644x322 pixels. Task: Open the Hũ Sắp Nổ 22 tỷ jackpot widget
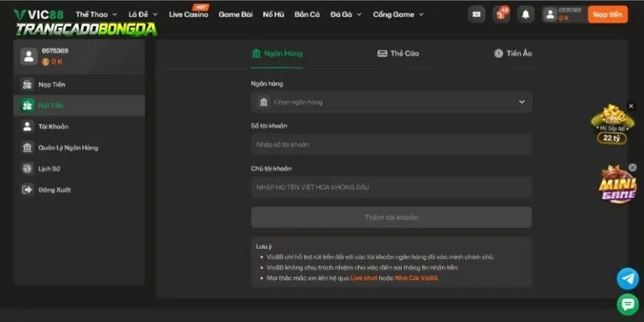click(x=612, y=124)
